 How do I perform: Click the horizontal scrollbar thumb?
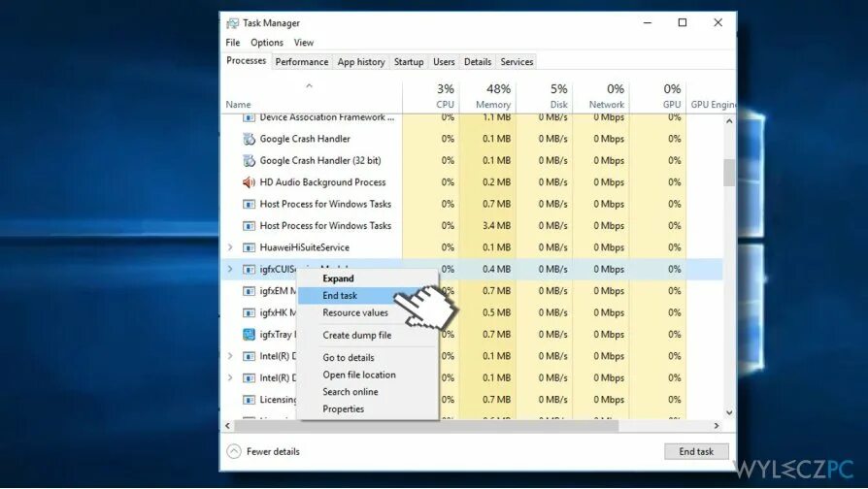click(x=426, y=426)
